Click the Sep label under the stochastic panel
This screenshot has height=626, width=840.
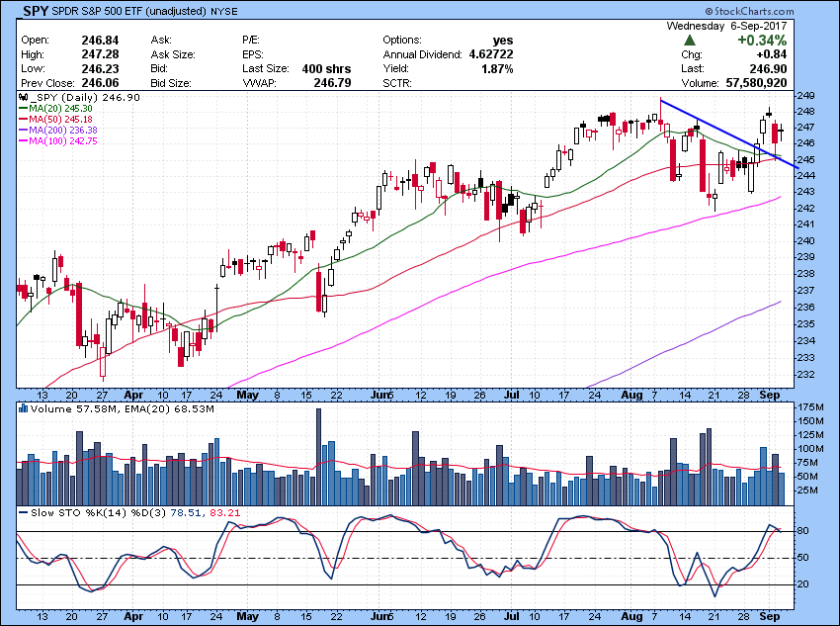[x=769, y=616]
